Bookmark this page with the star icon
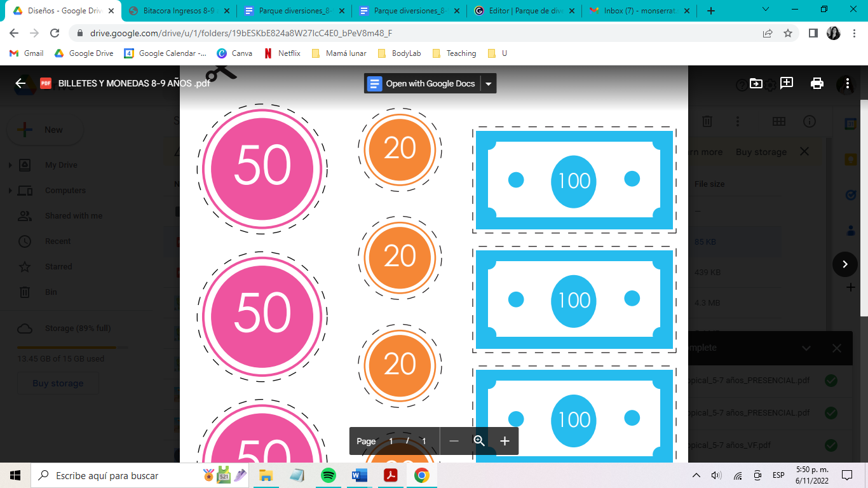 (x=788, y=33)
